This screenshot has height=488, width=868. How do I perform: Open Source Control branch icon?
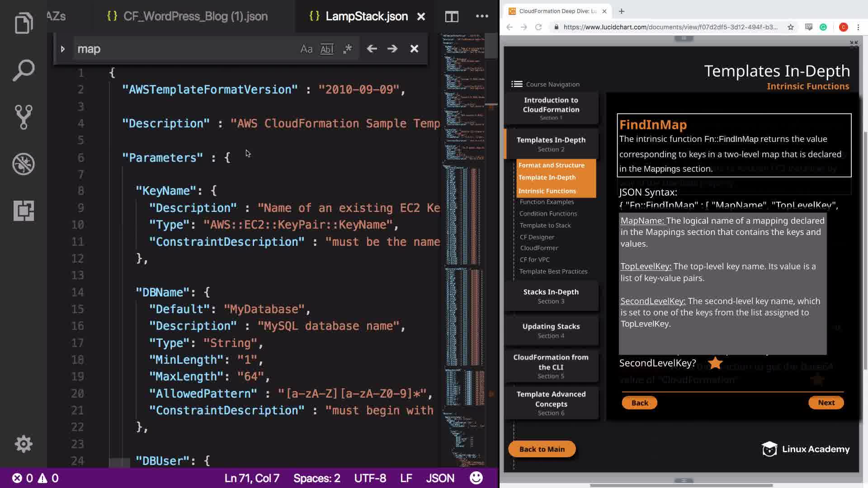coord(24,117)
